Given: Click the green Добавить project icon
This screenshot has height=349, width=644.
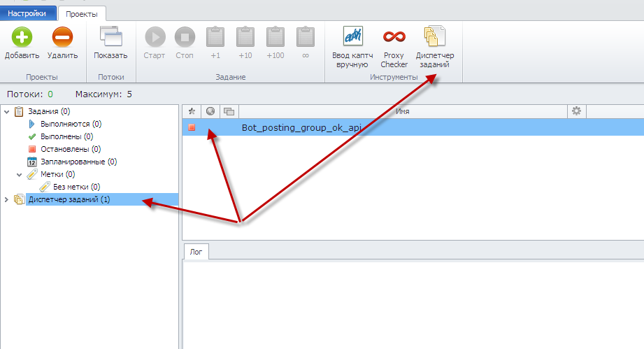Looking at the screenshot, I should [22, 37].
